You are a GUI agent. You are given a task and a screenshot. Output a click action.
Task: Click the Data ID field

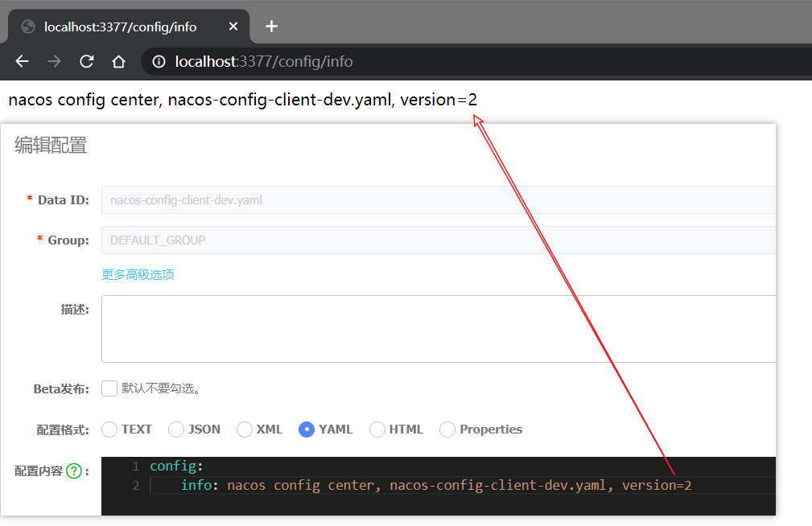pyautogui.click(x=438, y=199)
